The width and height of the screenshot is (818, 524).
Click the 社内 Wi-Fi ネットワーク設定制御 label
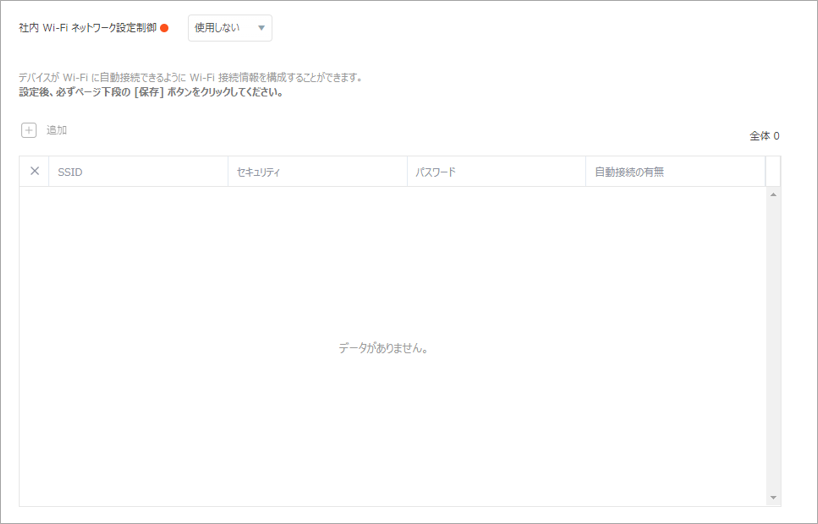(88, 28)
